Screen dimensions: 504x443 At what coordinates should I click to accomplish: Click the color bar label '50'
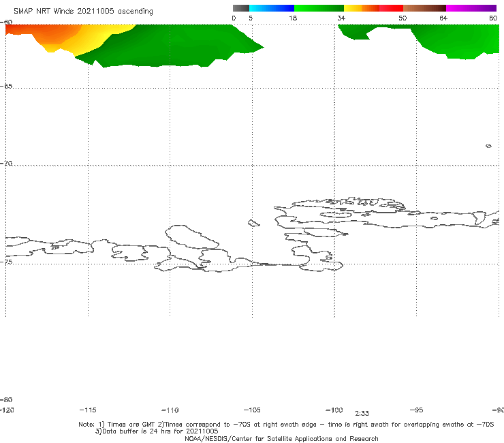point(403,18)
